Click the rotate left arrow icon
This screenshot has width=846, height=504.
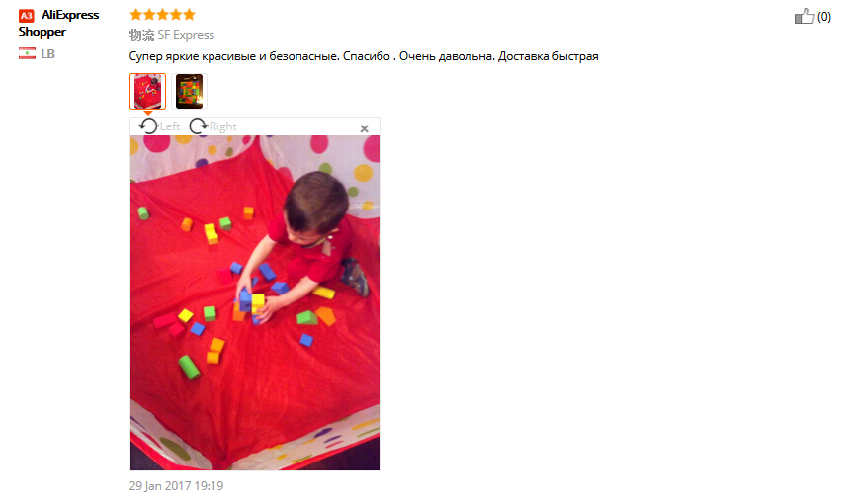[x=148, y=126]
